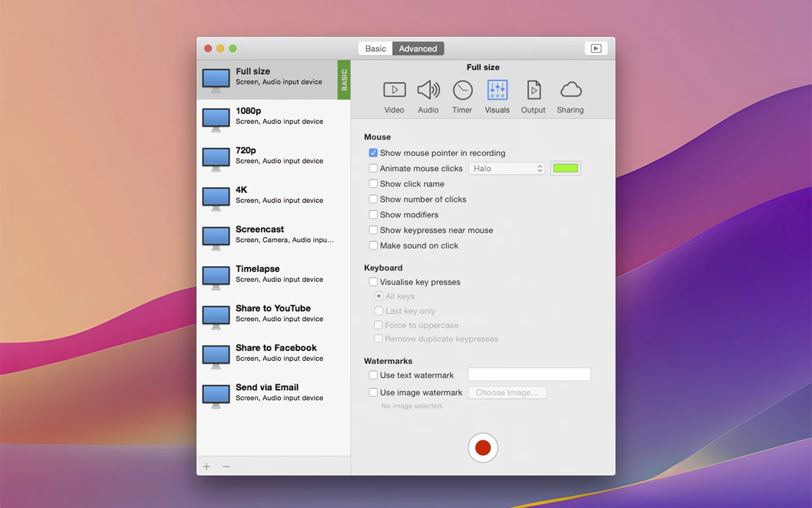Open the Video settings icon

394,90
